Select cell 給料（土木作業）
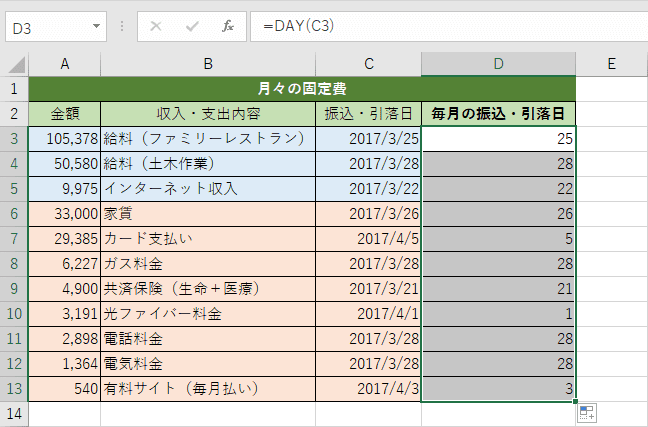 (x=208, y=164)
